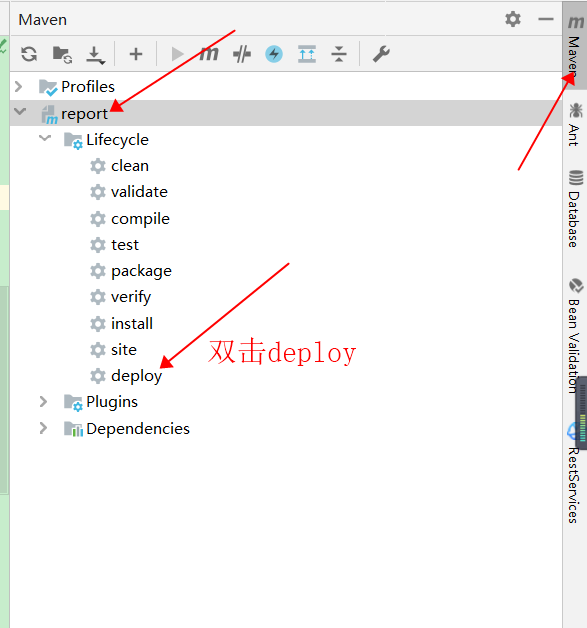The image size is (587, 628).
Task: Select the Lifecycle label
Action: [x=117, y=140]
